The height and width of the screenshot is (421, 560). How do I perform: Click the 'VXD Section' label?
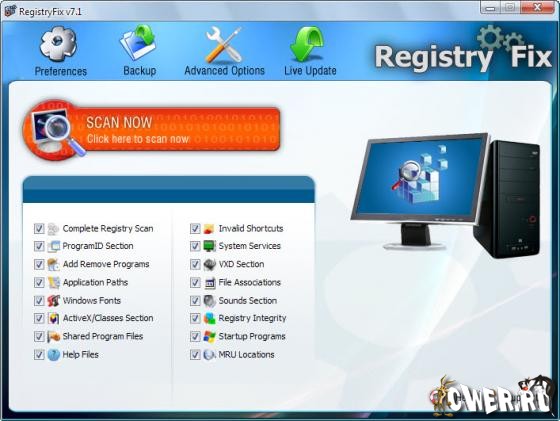(241, 265)
